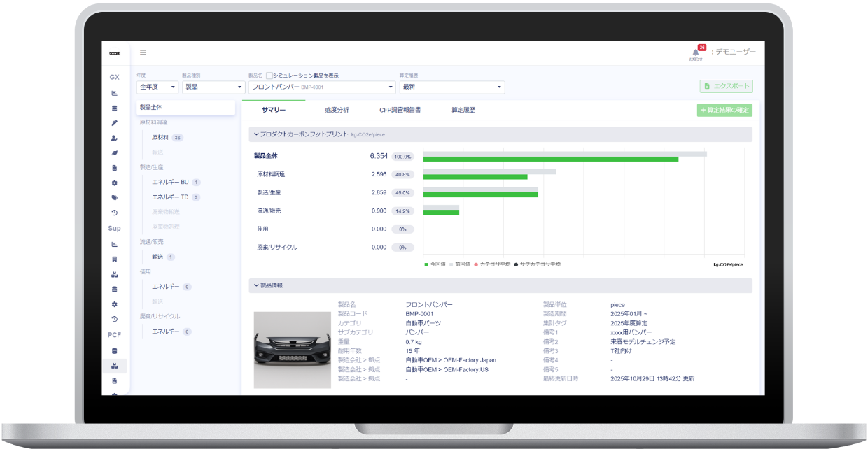Open the hamburger menu at top left
The height and width of the screenshot is (449, 868).
pyautogui.click(x=143, y=52)
